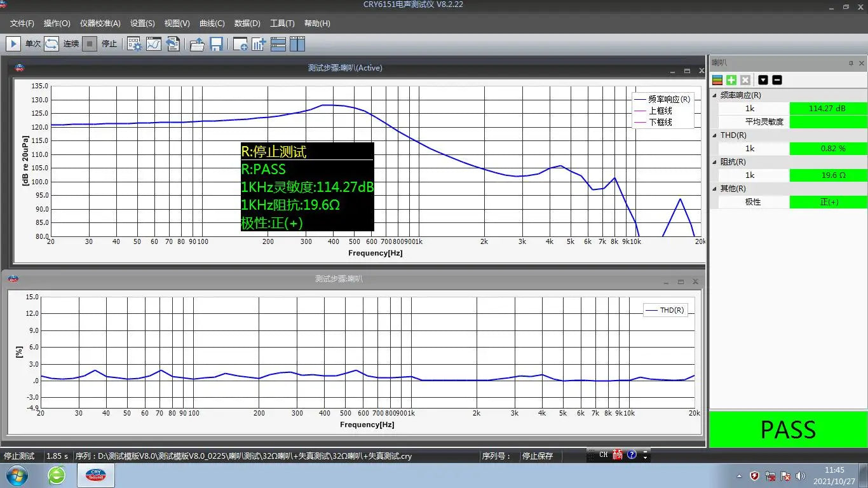Click the multicolor stripes swatch icon

(717, 80)
